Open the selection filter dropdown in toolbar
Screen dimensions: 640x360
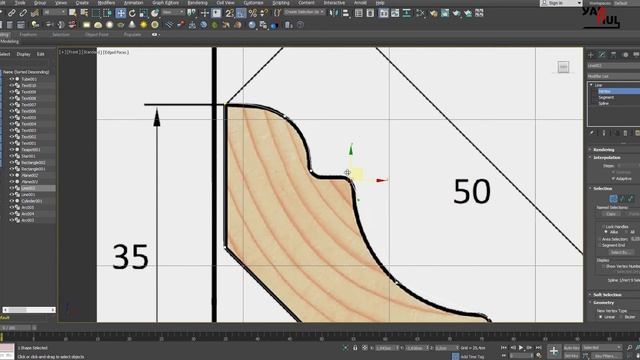point(55,13)
